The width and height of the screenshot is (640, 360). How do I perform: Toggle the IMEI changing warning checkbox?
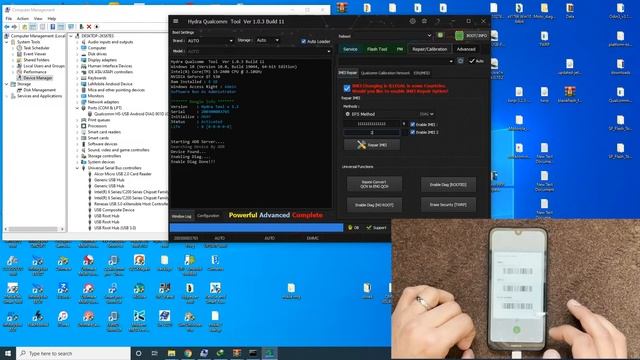[x=347, y=88]
